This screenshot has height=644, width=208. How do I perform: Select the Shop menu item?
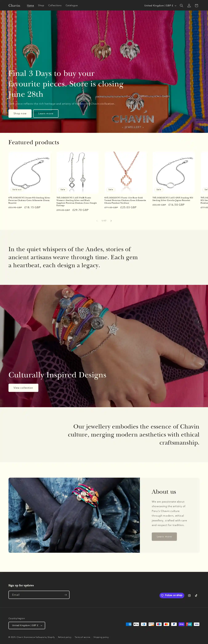[41, 6]
